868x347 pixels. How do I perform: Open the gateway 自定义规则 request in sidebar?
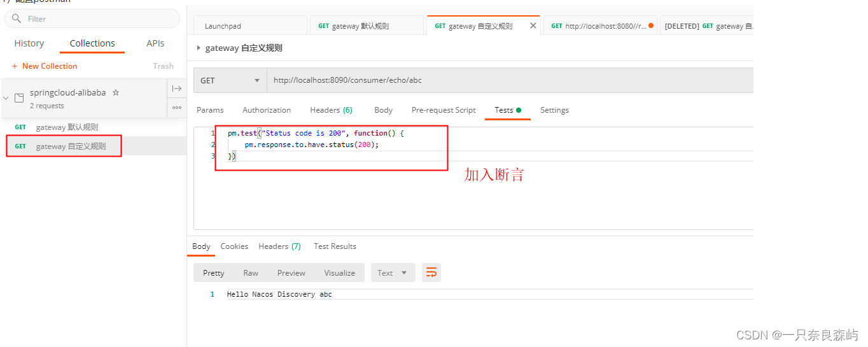pos(94,146)
